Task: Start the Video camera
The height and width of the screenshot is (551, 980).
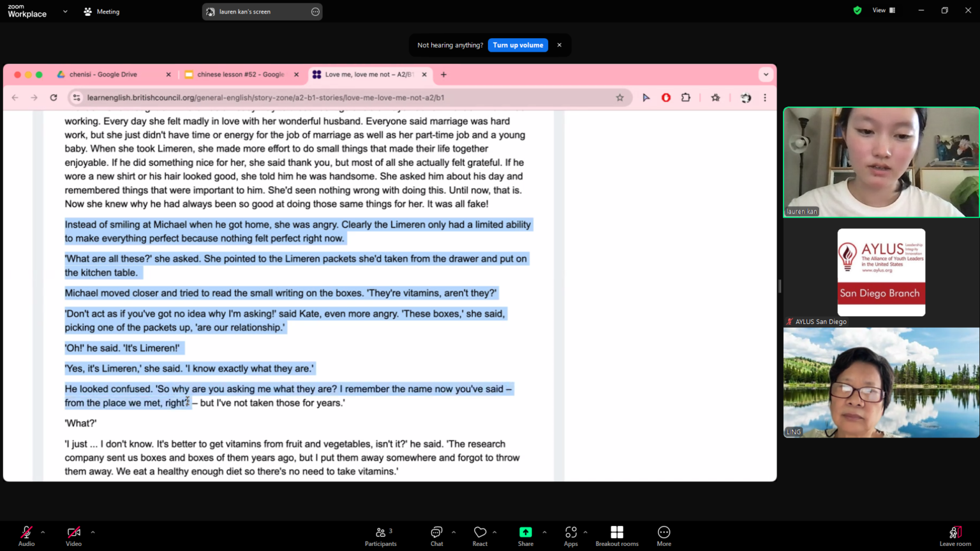Action: [73, 536]
